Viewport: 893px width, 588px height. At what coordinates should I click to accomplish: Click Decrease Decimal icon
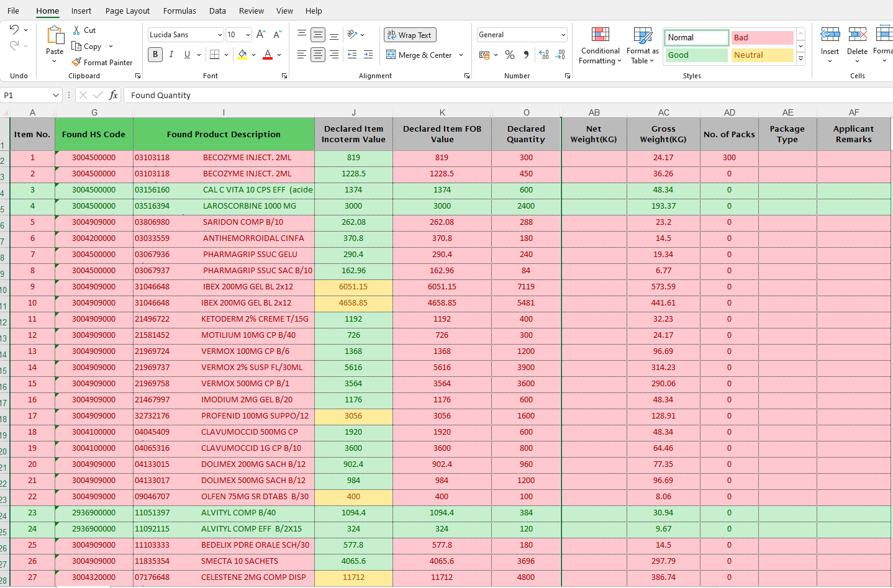(560, 55)
